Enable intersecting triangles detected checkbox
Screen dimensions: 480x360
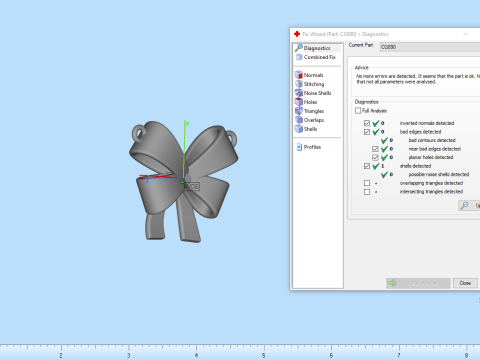click(x=367, y=192)
